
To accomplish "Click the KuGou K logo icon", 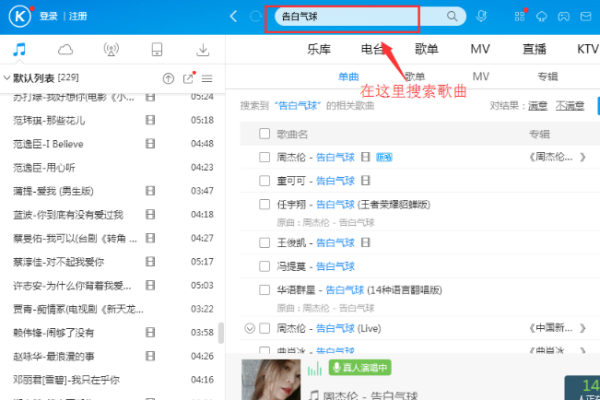I will coord(20,16).
